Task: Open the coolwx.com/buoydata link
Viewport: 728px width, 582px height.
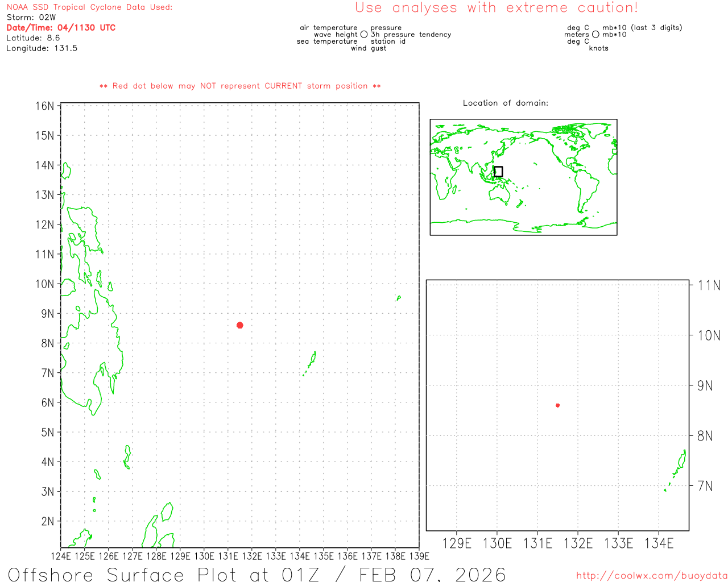Action: [x=651, y=576]
